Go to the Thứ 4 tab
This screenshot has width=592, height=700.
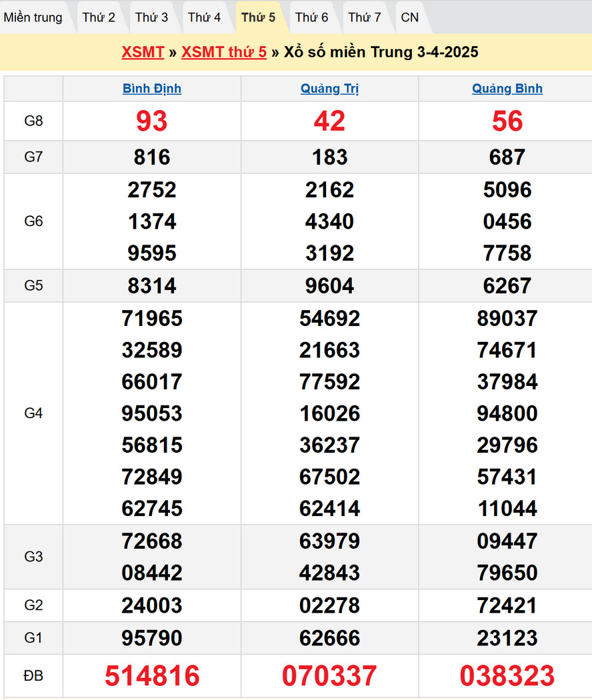(204, 17)
